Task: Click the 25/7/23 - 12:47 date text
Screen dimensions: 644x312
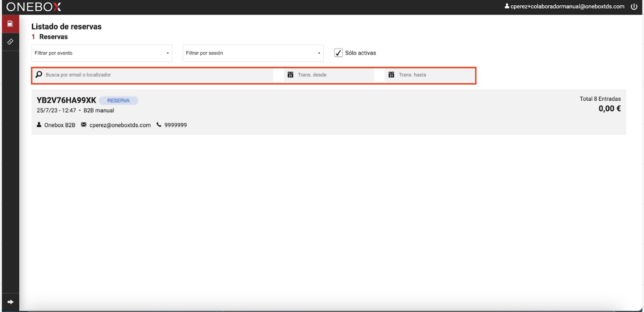Action: click(x=56, y=110)
